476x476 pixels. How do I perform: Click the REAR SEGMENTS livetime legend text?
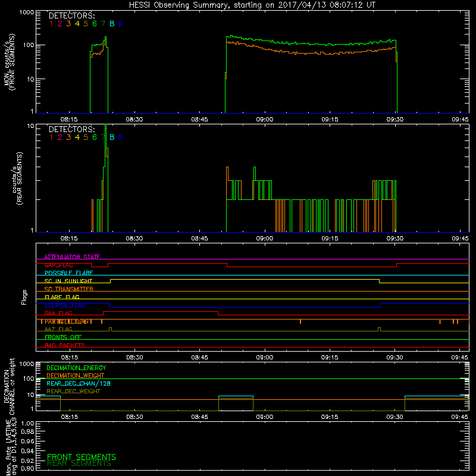pos(79,464)
